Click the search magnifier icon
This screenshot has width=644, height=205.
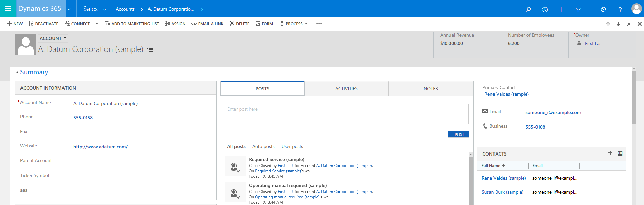coord(528,10)
